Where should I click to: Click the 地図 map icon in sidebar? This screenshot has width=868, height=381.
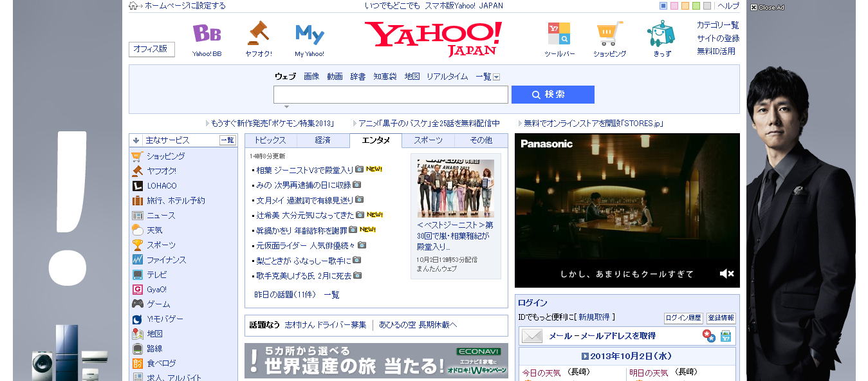tap(137, 334)
